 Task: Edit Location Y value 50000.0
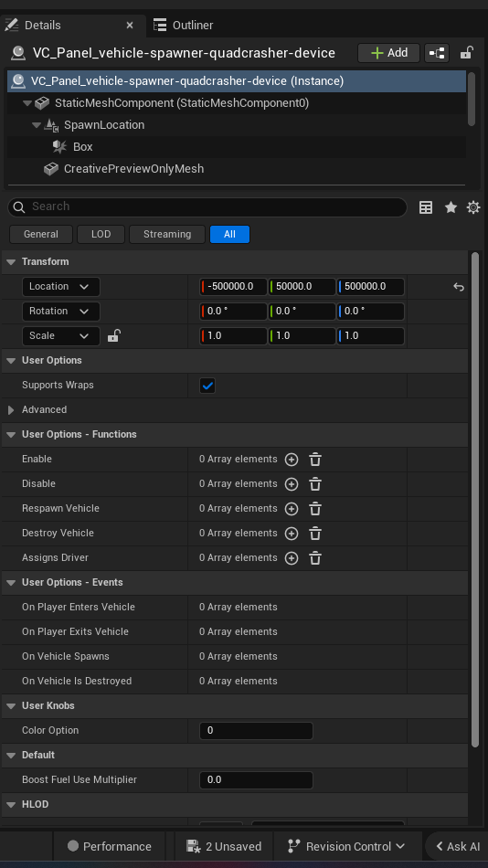[302, 287]
